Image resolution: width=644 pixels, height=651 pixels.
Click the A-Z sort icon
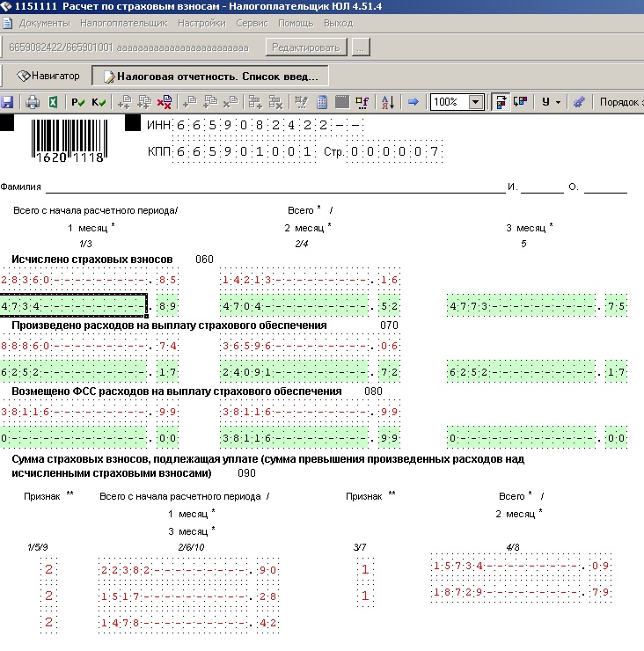pos(387,102)
